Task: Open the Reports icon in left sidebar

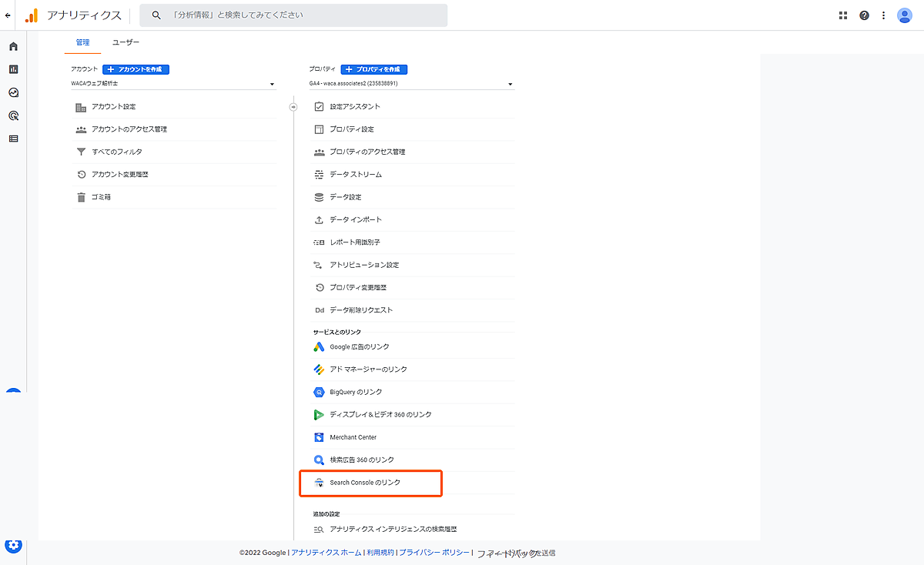Action: pos(13,69)
